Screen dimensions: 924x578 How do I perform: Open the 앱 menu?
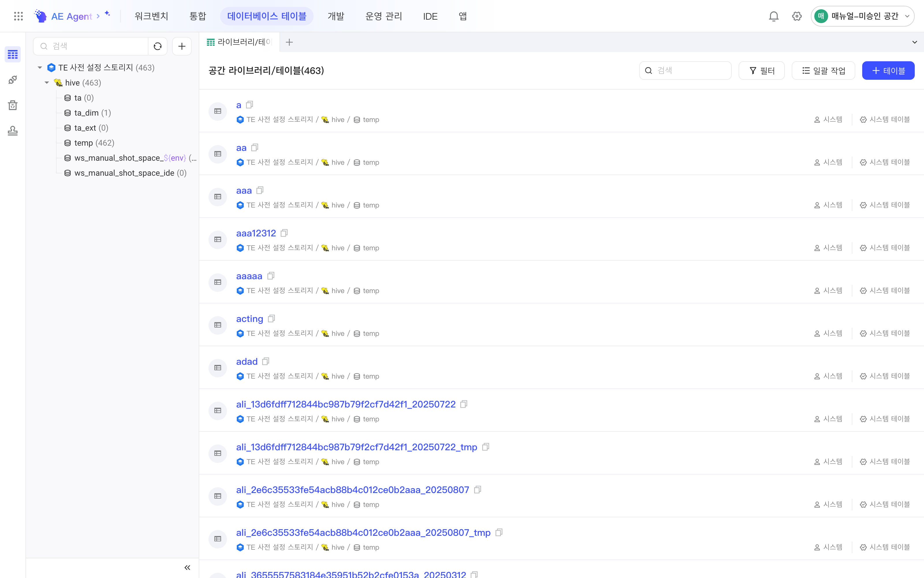463,16
